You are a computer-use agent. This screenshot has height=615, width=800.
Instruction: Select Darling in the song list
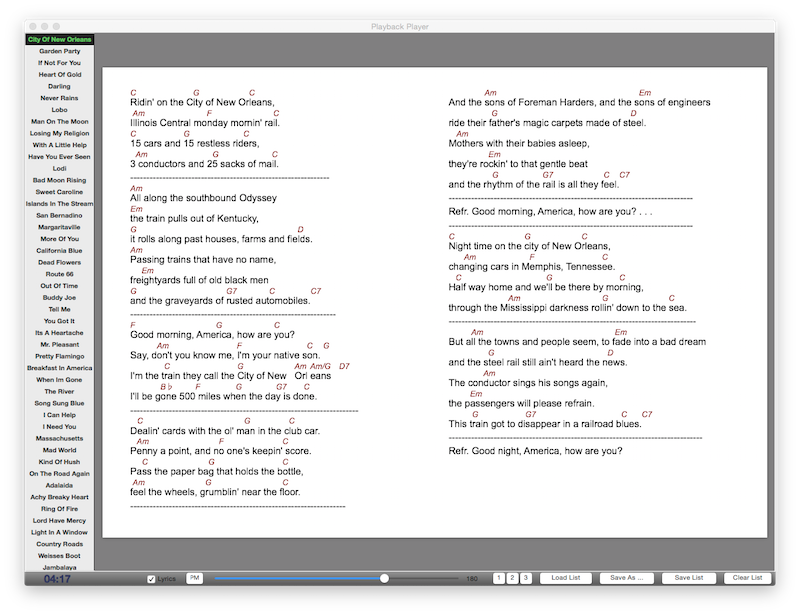coord(60,86)
